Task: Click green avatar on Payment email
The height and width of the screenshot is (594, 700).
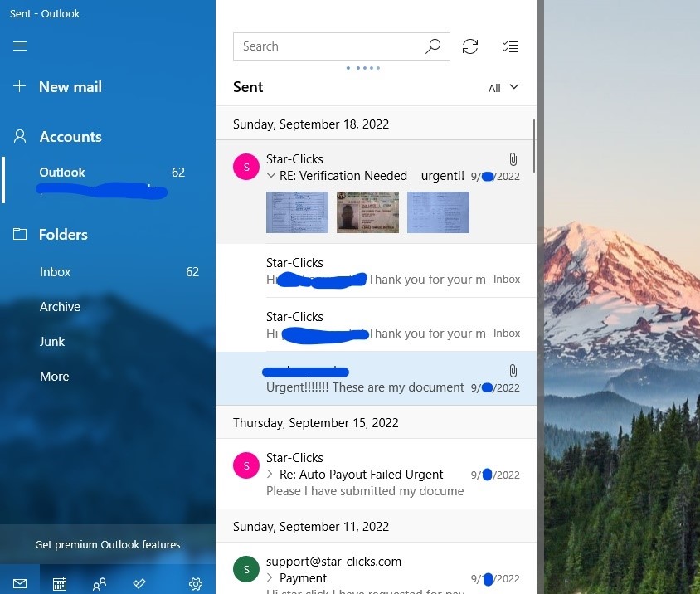Action: click(x=246, y=569)
